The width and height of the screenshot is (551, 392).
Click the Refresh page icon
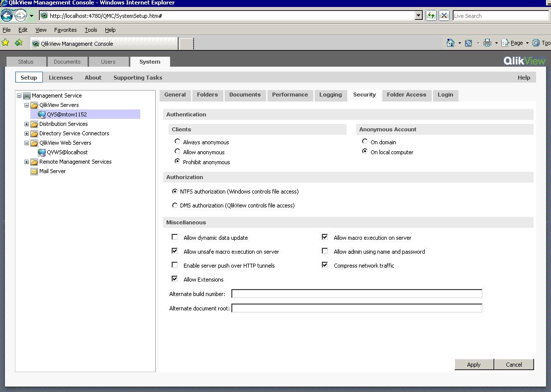point(431,15)
